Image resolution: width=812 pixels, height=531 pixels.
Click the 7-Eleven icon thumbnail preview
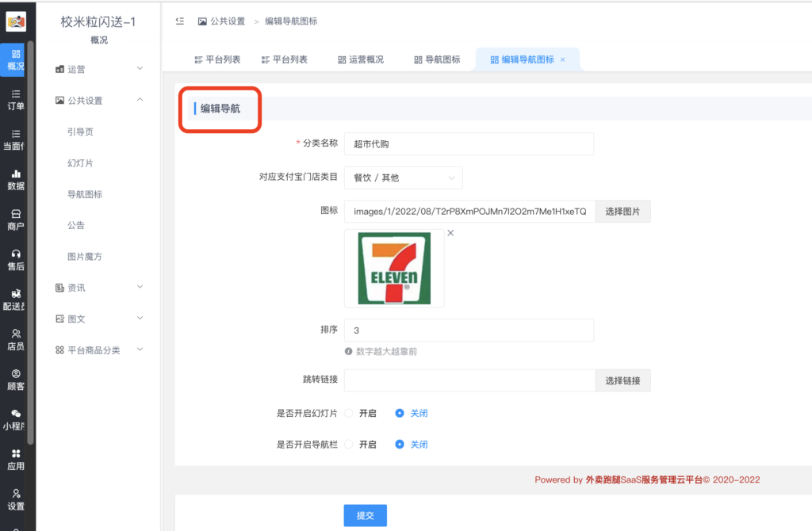coord(394,268)
